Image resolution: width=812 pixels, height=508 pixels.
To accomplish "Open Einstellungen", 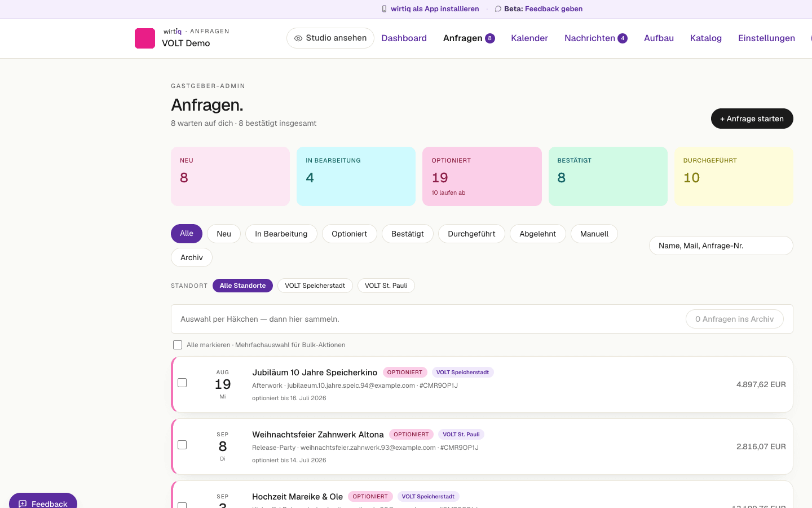I will tap(766, 38).
